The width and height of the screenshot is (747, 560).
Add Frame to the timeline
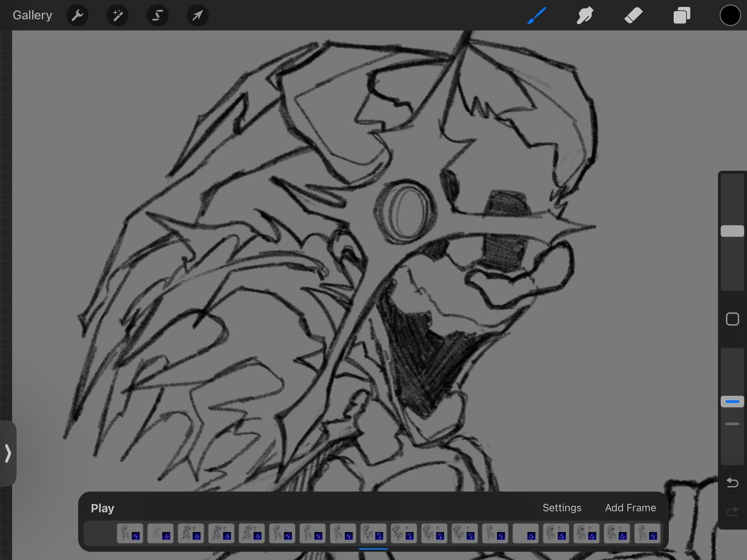tap(631, 508)
